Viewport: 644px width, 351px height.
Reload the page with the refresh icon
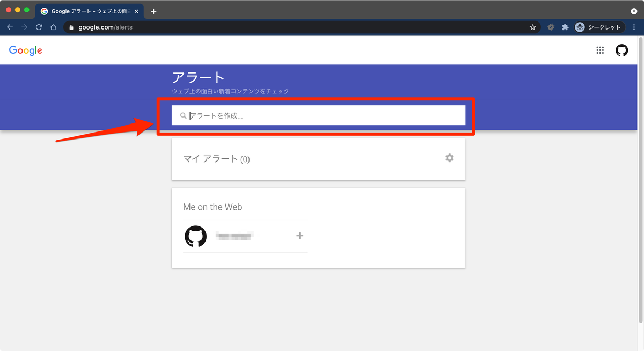39,27
